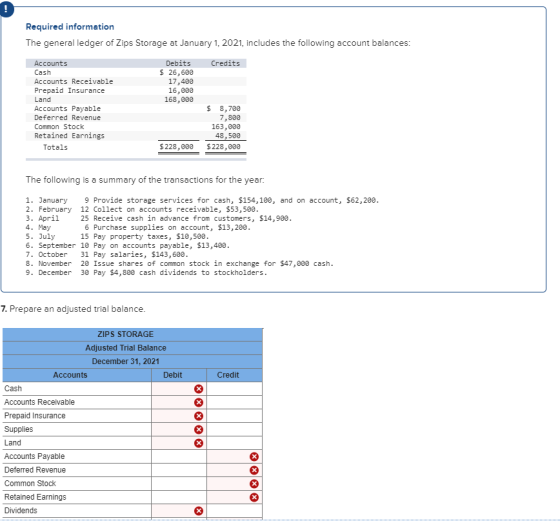Image resolution: width=560 pixels, height=521 pixels.
Task: Click the Deferred Revenue account name cell
Action: (77, 470)
